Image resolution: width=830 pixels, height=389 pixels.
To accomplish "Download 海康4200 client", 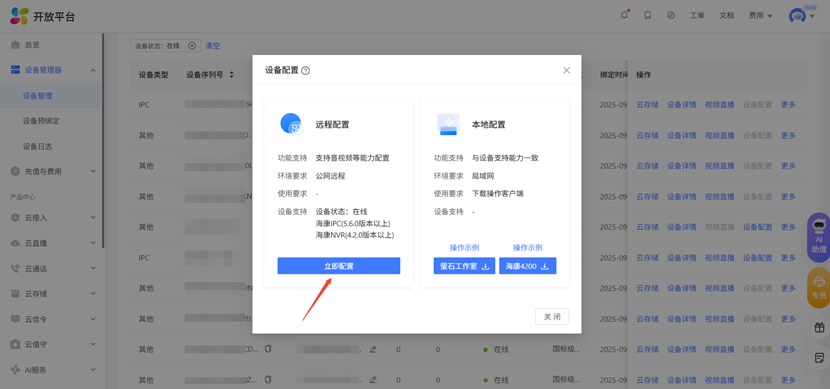I will pyautogui.click(x=528, y=266).
